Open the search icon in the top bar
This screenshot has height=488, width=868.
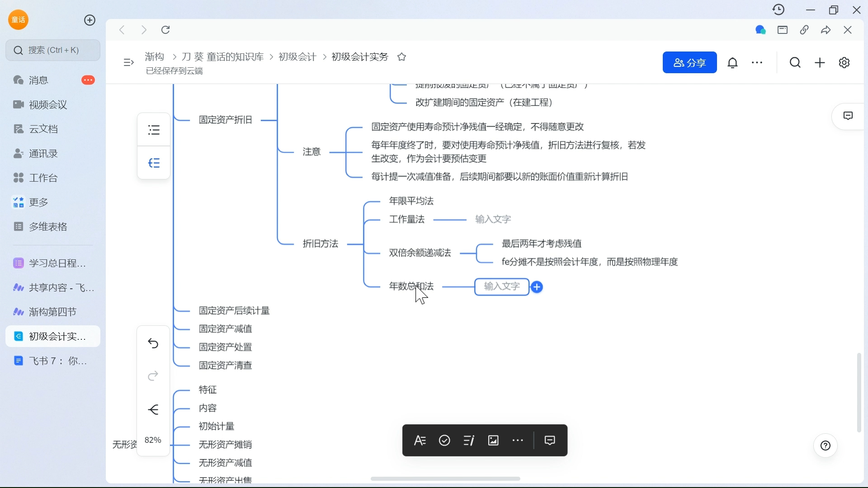point(795,62)
